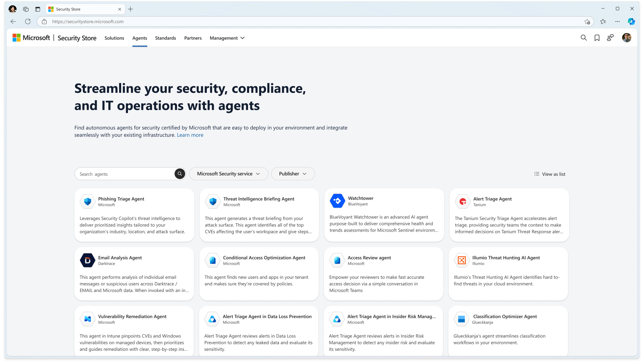This screenshot has height=362, width=644.
Task: Open the feedback icon in the header
Action: [x=610, y=37]
